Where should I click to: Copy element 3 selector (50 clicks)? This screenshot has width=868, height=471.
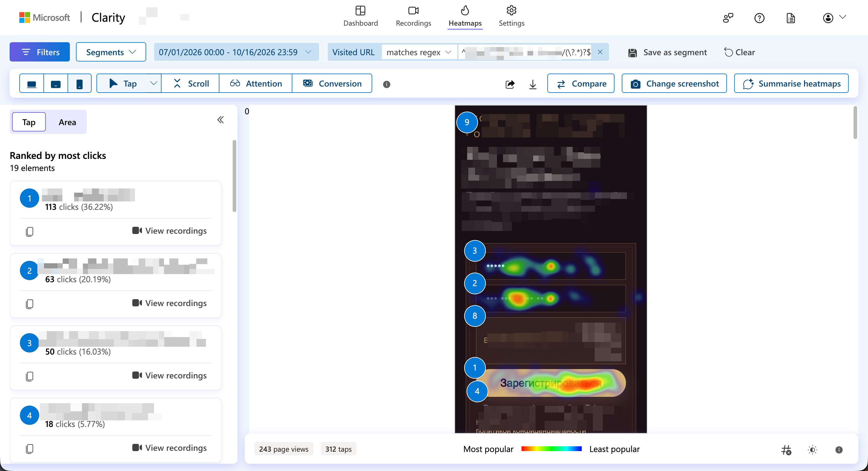pos(30,376)
